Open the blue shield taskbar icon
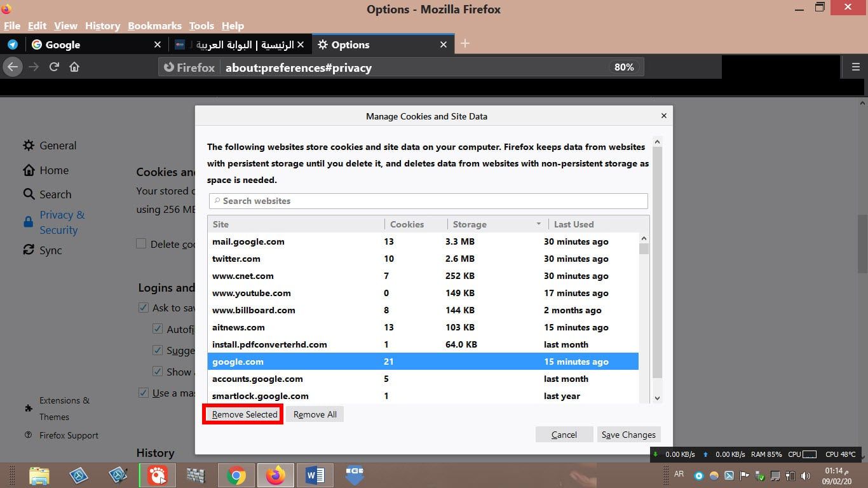This screenshot has width=868, height=488. click(x=354, y=475)
